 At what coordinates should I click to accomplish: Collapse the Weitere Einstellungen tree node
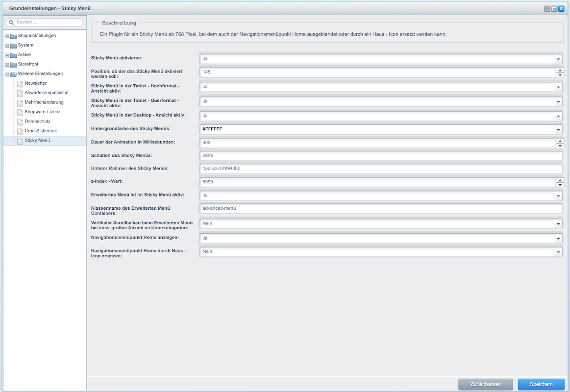(x=7, y=74)
